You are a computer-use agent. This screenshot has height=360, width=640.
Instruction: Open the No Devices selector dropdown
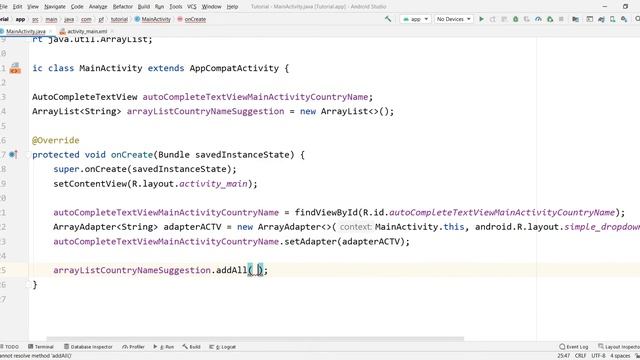[x=453, y=19]
